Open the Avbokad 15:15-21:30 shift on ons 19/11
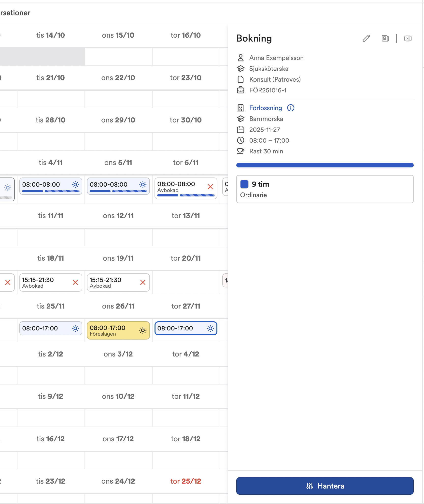This screenshot has height=504, width=424. [x=118, y=282]
